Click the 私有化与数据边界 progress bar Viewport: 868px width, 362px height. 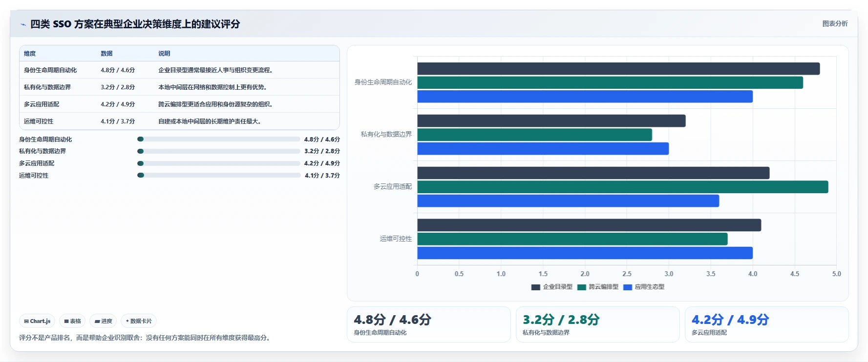click(x=219, y=151)
